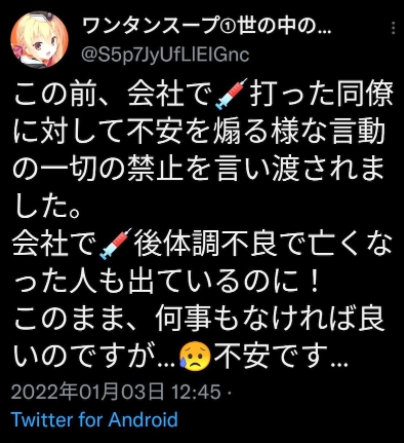Screen dimensions: 404x443
Task: Click the ending text 不安です…
Action: [x=281, y=357]
